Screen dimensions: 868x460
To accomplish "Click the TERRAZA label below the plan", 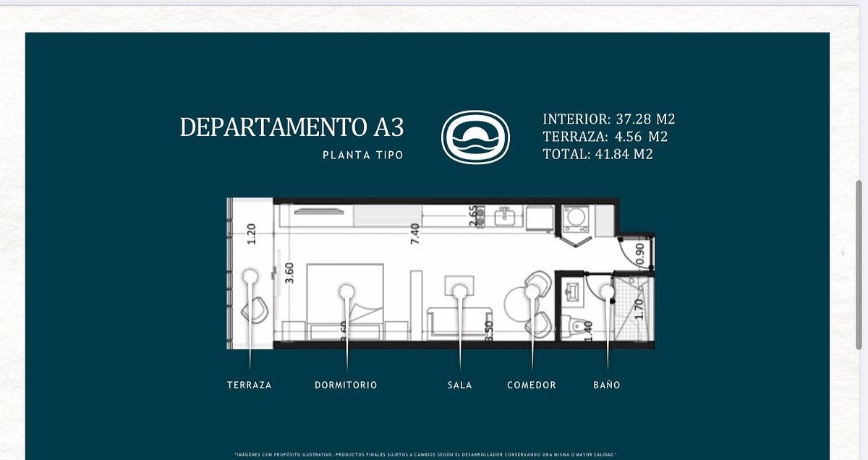I will 249,386.
